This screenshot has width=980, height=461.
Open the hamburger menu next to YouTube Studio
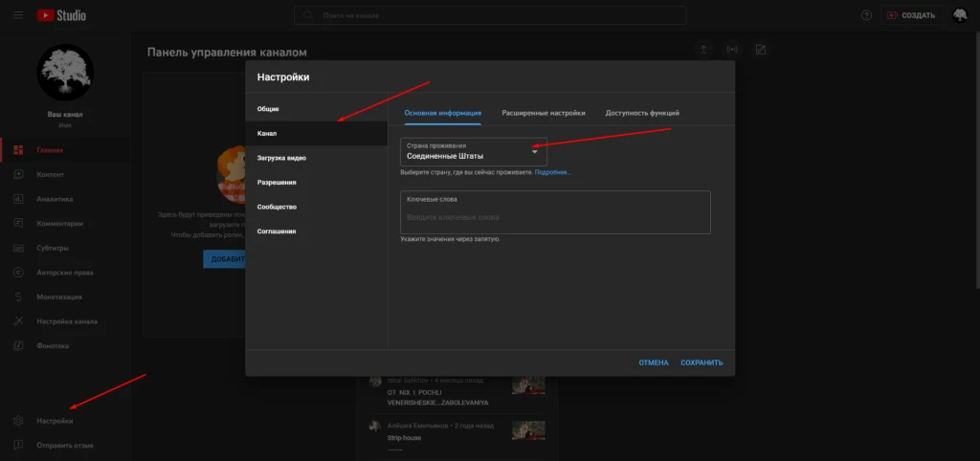click(18, 15)
